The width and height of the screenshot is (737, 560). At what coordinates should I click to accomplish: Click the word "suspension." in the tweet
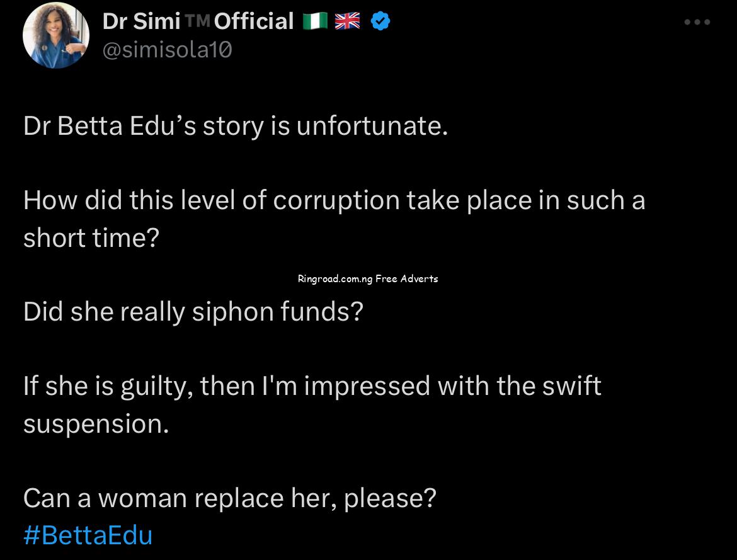[96, 423]
